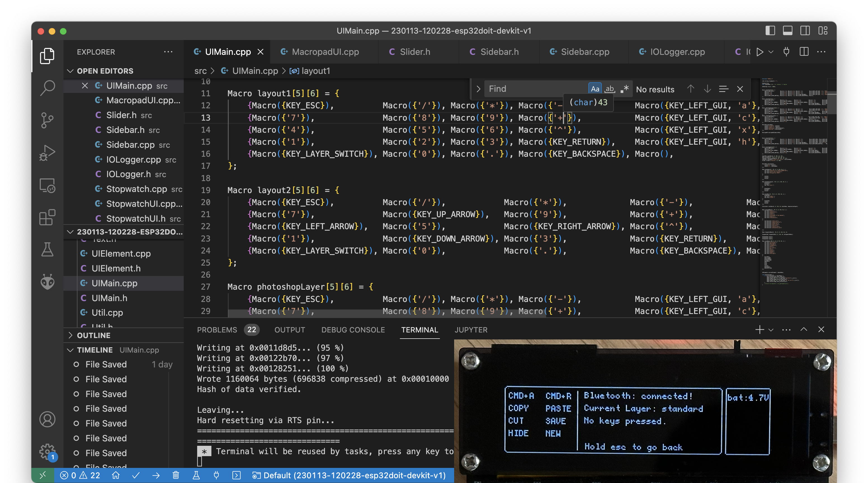Click the PlatformIO New Terminal status icon
Screen dimensions: 868x483
(x=237, y=475)
